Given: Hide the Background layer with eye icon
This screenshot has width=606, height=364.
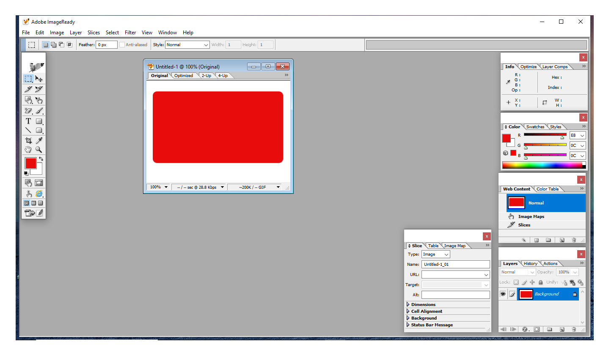Looking at the screenshot, I should (503, 294).
